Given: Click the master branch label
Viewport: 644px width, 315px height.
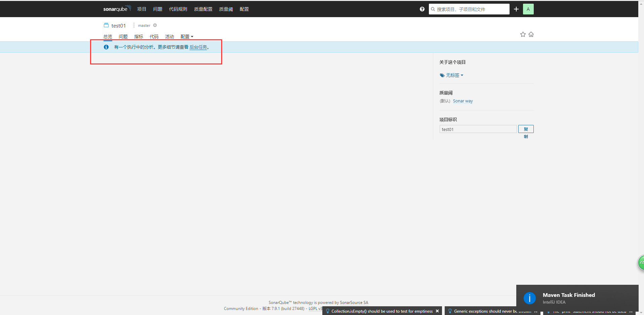Looking at the screenshot, I should click(144, 26).
